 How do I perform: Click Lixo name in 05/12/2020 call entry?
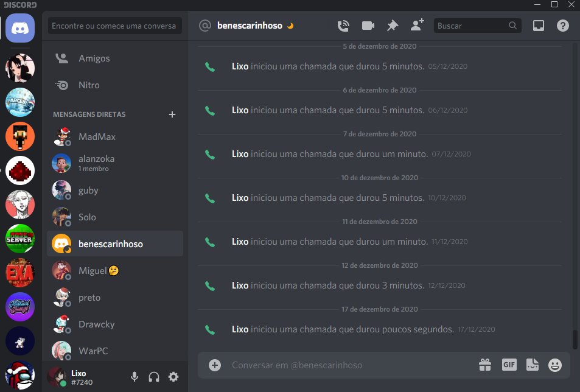(x=240, y=66)
